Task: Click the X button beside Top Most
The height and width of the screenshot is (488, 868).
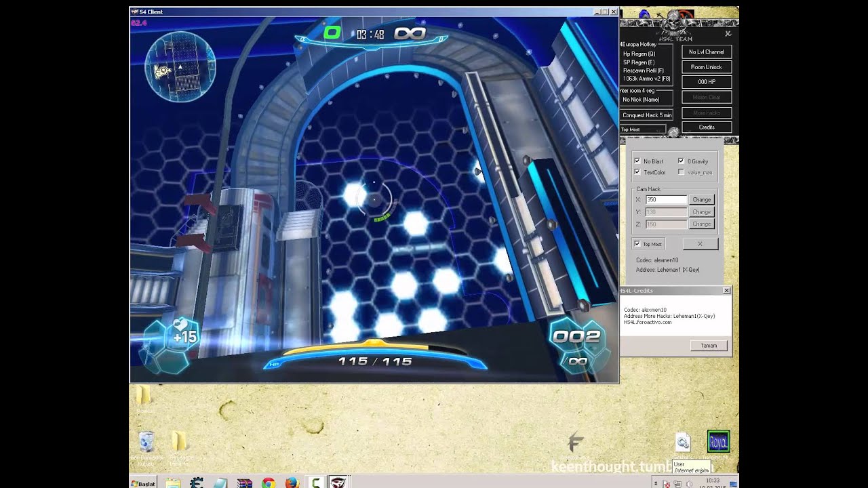Action: 700,244
